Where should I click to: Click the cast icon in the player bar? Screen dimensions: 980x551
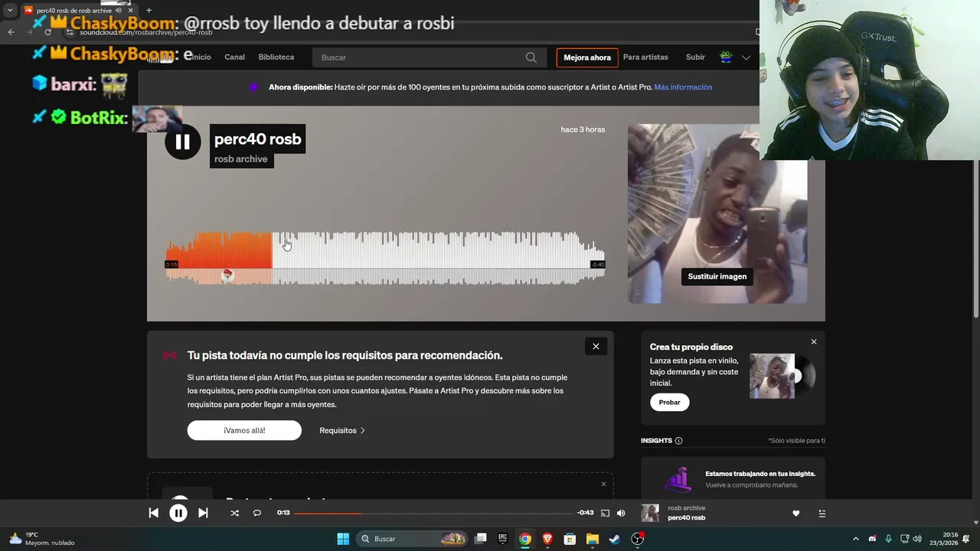[605, 514]
